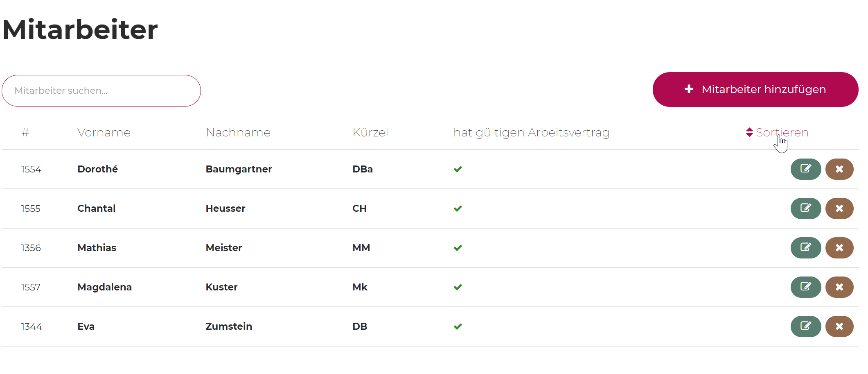
Task: Click the contract checkmark for Dorothé
Action: click(x=458, y=169)
